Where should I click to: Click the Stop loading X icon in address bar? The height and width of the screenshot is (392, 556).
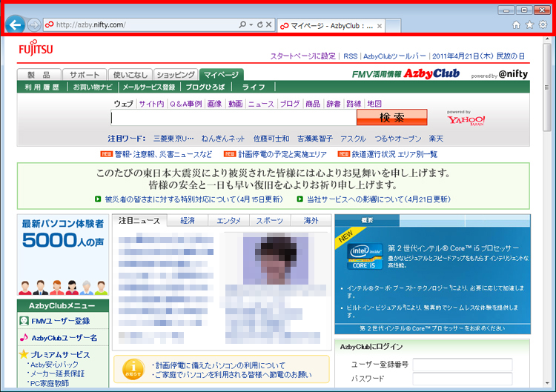click(269, 24)
